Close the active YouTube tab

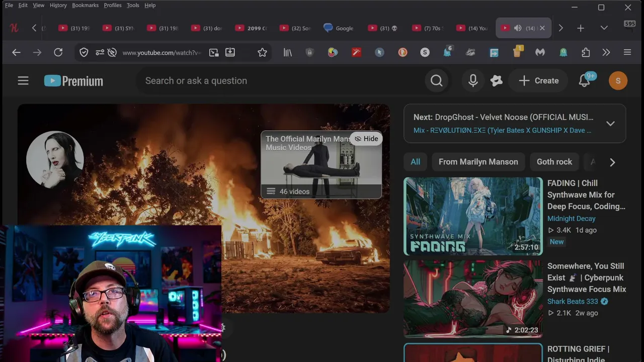pos(542,28)
